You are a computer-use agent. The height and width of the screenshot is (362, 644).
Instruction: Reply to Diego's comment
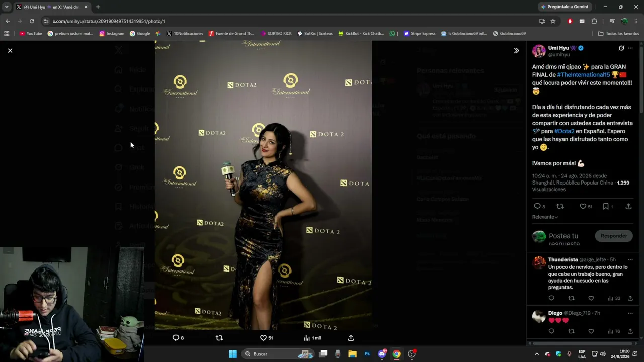point(551,331)
